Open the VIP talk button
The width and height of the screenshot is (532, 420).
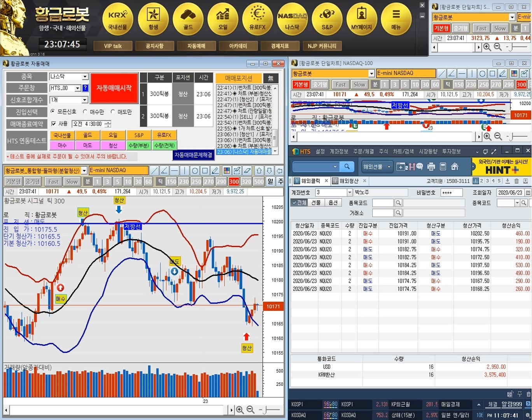(x=113, y=46)
